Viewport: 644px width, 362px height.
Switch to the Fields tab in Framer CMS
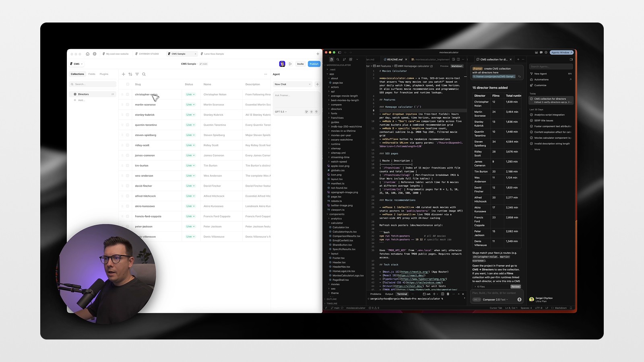92,74
